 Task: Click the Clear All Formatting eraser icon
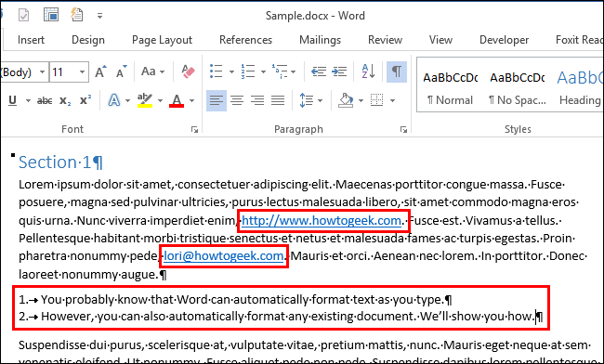tap(188, 71)
